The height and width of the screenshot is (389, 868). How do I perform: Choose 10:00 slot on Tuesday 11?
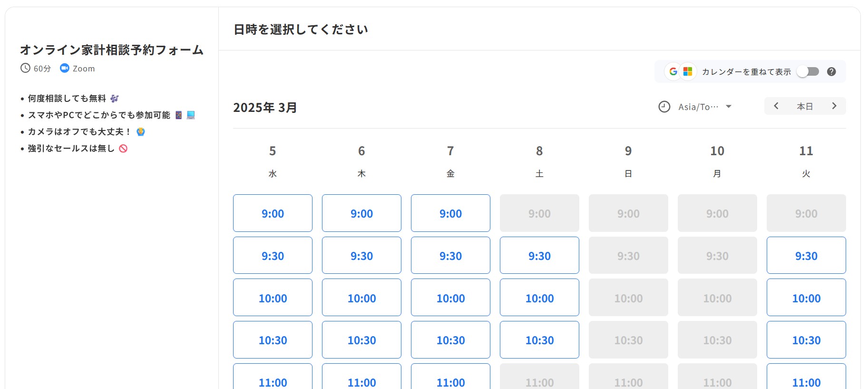point(806,298)
